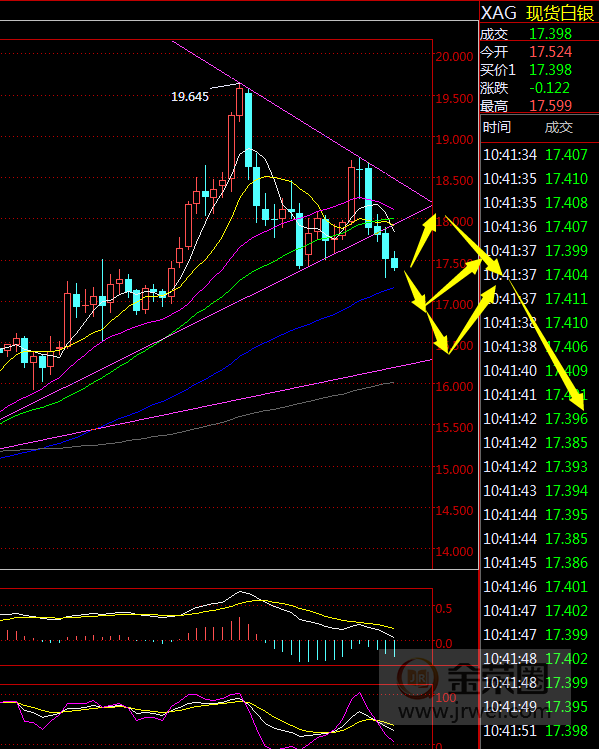Screen dimensions: 599x749
Task: Click the 19.645 peak price label
Action: tap(190, 96)
